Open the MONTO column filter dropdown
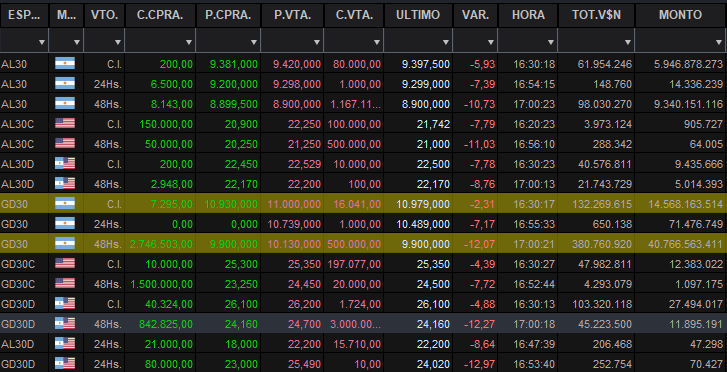The width and height of the screenshot is (727, 372). point(720,42)
